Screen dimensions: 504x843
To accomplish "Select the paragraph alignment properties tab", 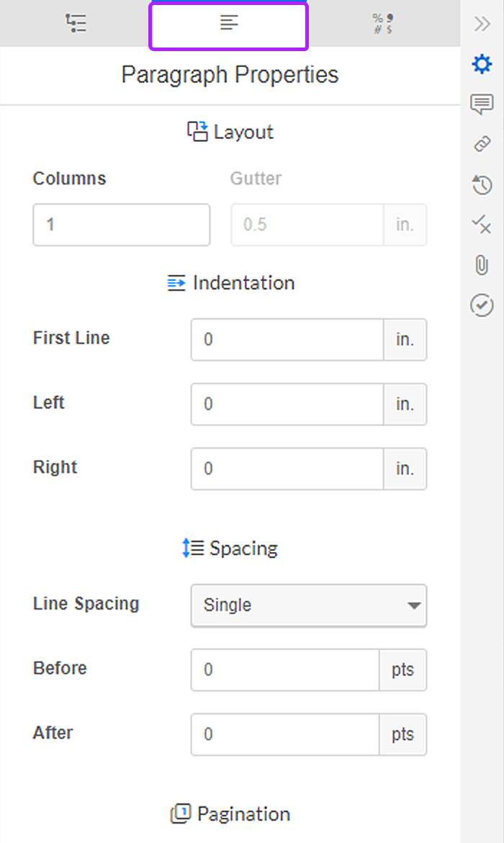I will [x=229, y=22].
